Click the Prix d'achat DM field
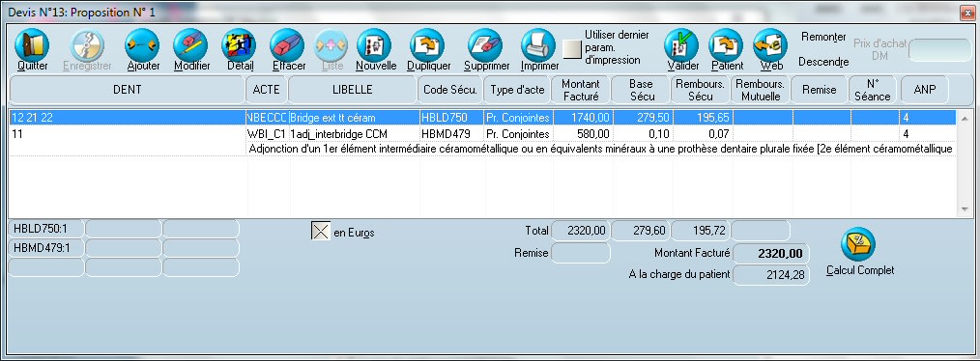Image resolution: width=980 pixels, height=361 pixels. click(x=940, y=50)
